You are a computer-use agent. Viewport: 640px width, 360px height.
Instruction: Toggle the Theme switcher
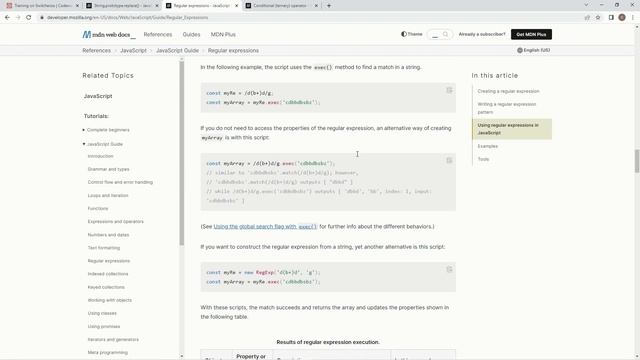pyautogui.click(x=411, y=34)
